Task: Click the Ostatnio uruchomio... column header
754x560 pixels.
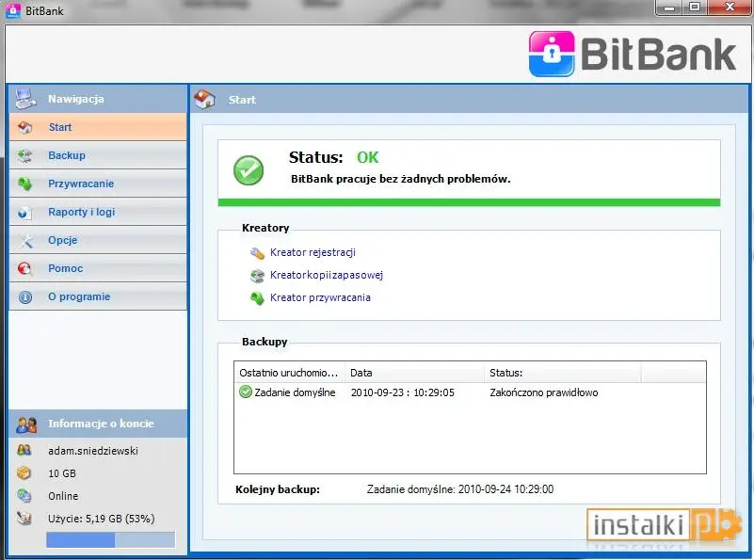Action: [x=290, y=373]
